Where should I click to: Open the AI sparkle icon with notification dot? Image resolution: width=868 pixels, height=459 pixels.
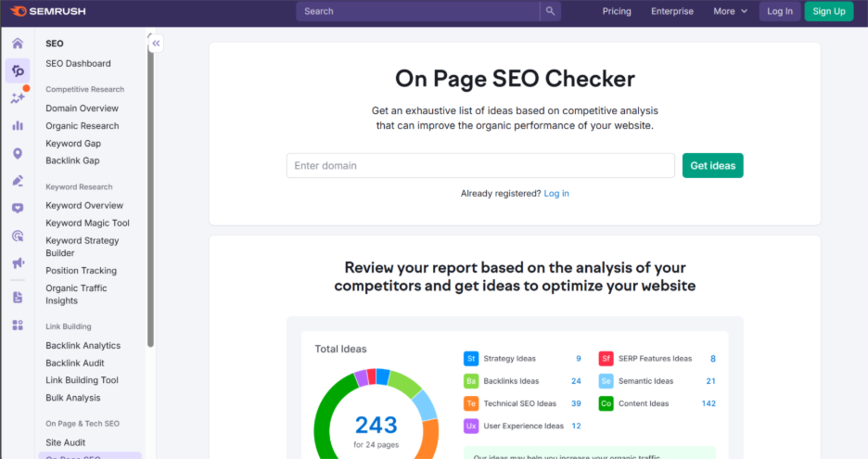click(x=17, y=98)
